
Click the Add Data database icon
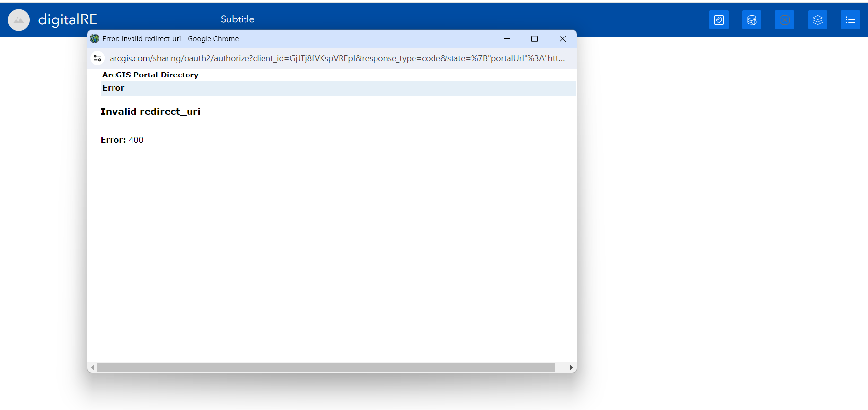(752, 20)
